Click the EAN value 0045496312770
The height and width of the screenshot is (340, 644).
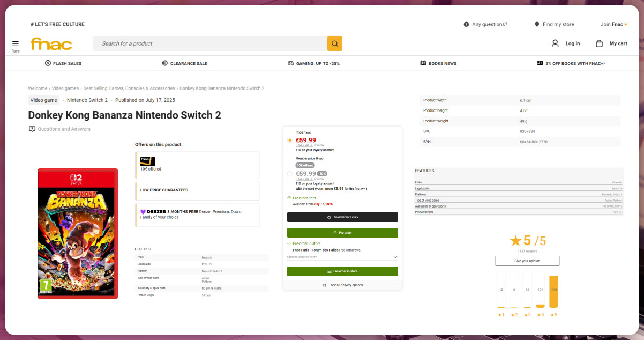(534, 142)
